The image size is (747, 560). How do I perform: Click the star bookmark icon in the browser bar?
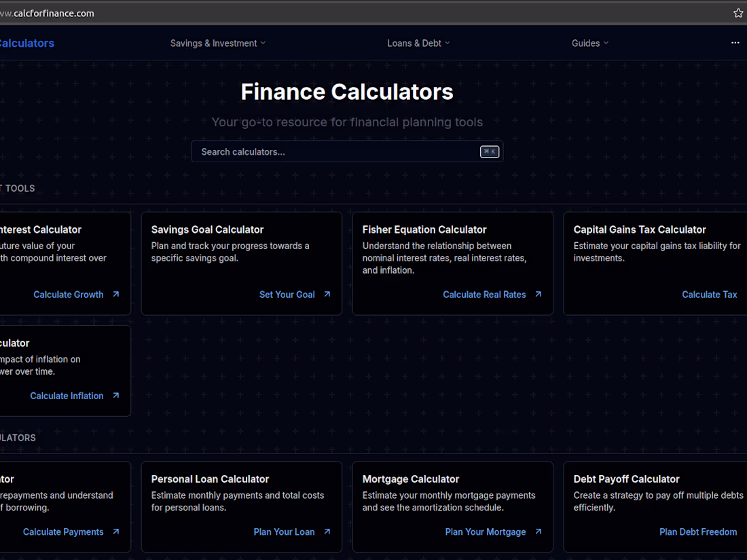(x=737, y=12)
